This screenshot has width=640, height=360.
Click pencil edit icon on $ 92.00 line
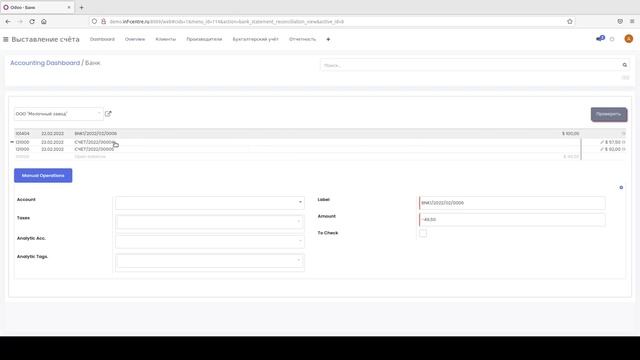pyautogui.click(x=602, y=149)
